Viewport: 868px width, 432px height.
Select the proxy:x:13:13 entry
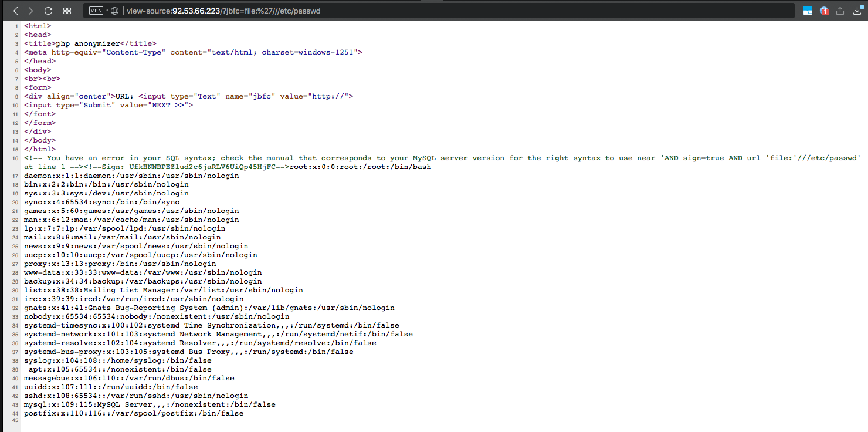(x=120, y=264)
